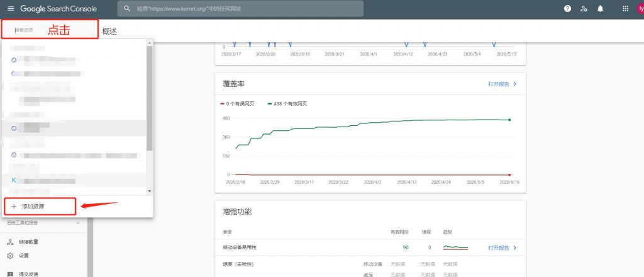Click the 添加资源 add property button
644x277 pixels.
[x=40, y=206]
